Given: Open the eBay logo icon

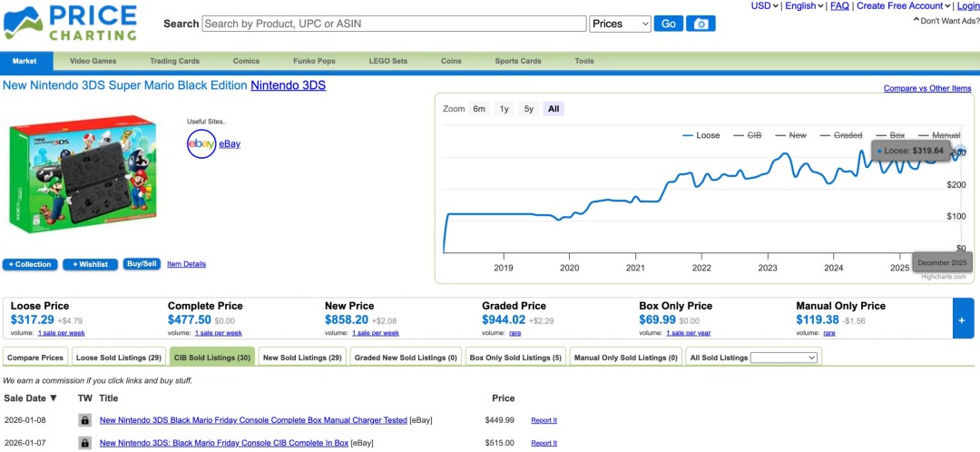Looking at the screenshot, I should [x=201, y=143].
